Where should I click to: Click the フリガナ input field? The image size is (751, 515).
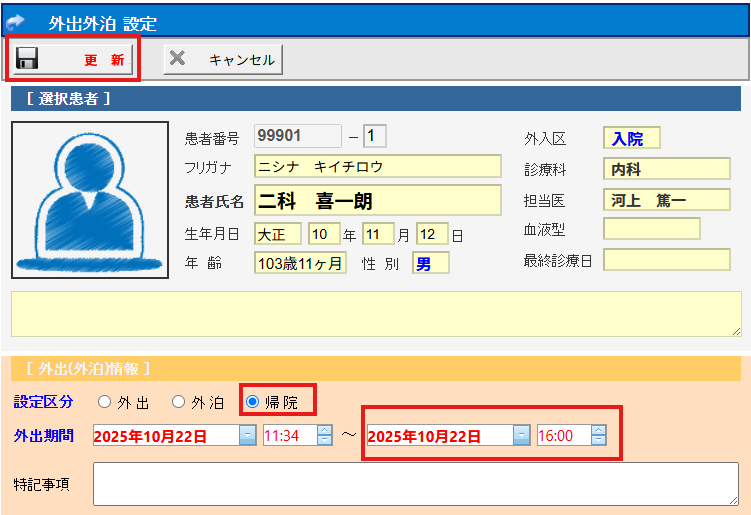[377, 166]
